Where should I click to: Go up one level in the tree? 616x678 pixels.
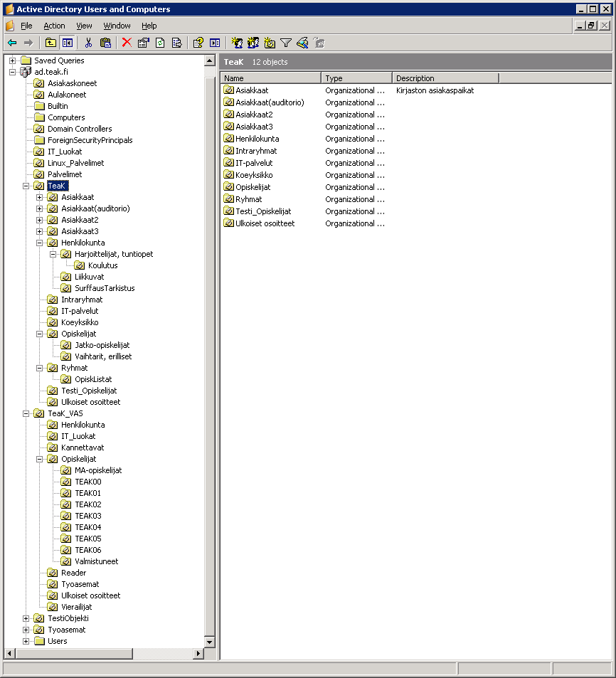pos(51,43)
